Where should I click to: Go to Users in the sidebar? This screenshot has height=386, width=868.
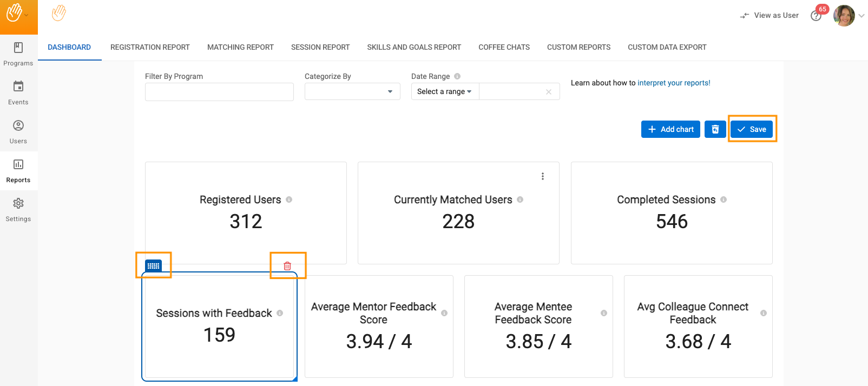point(18,132)
